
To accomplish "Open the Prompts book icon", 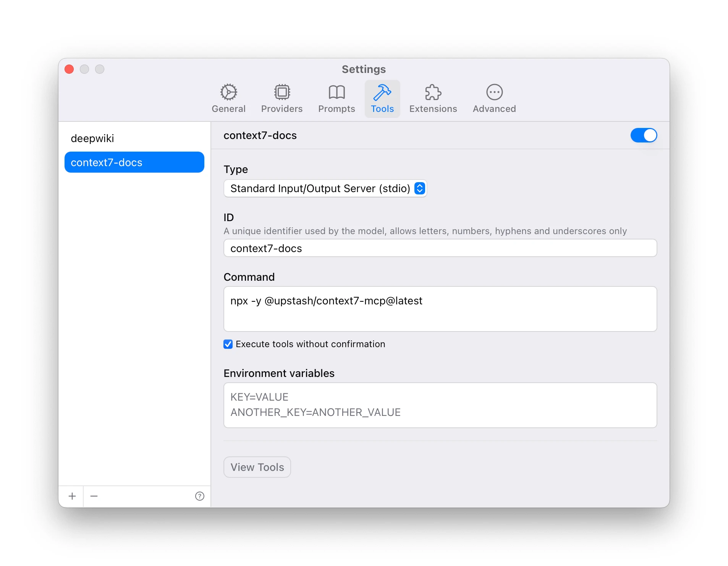I will click(x=336, y=92).
